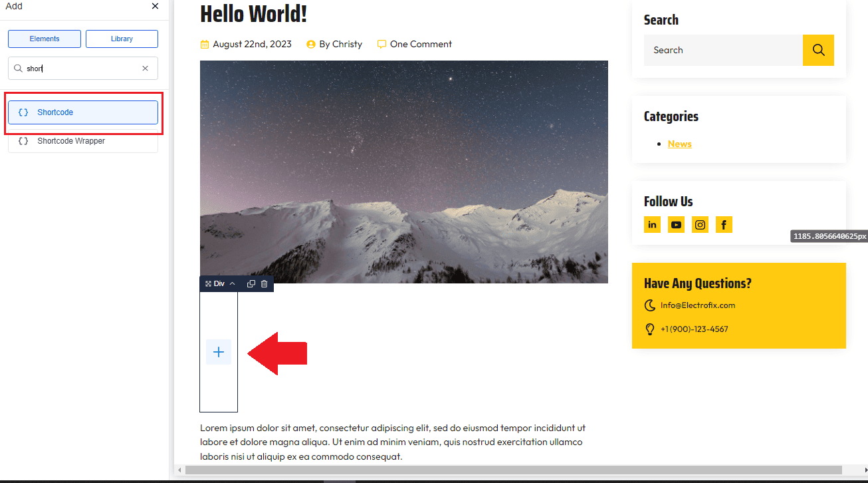This screenshot has height=483, width=868.
Task: Clear the element search field
Action: (x=145, y=69)
